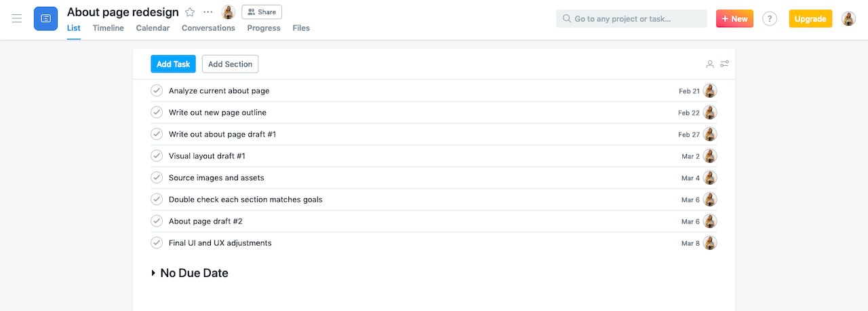Click the assignee filter person icon
Image resolution: width=868 pixels, height=311 pixels.
coord(709,65)
